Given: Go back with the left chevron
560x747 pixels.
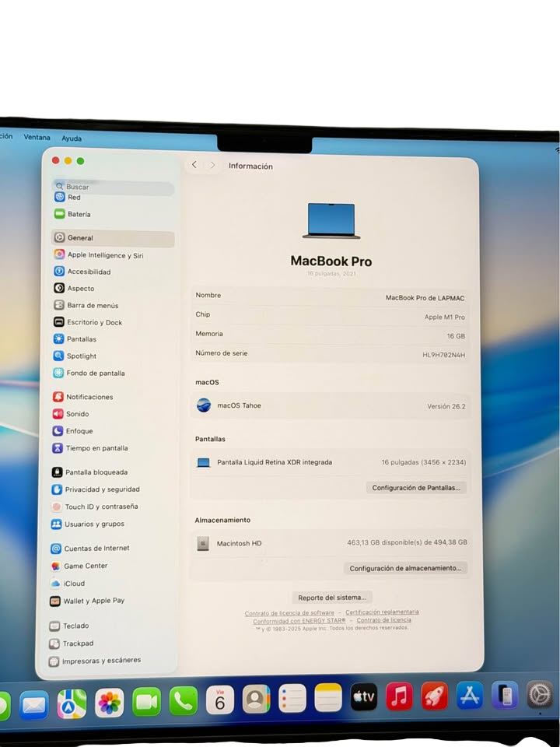Looking at the screenshot, I should point(194,164).
